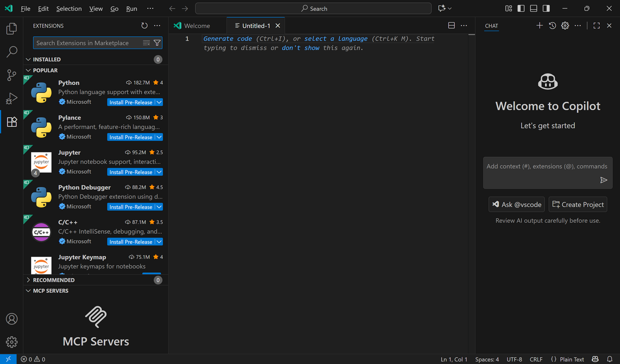Screen dimensions: 620x364
Task: Maximize the chat panel
Action: tap(597, 26)
